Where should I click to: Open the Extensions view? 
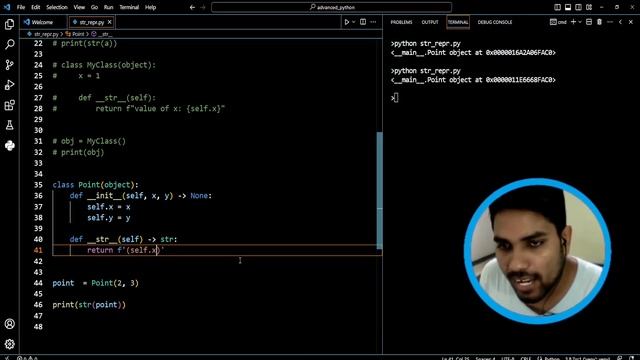[x=9, y=105]
